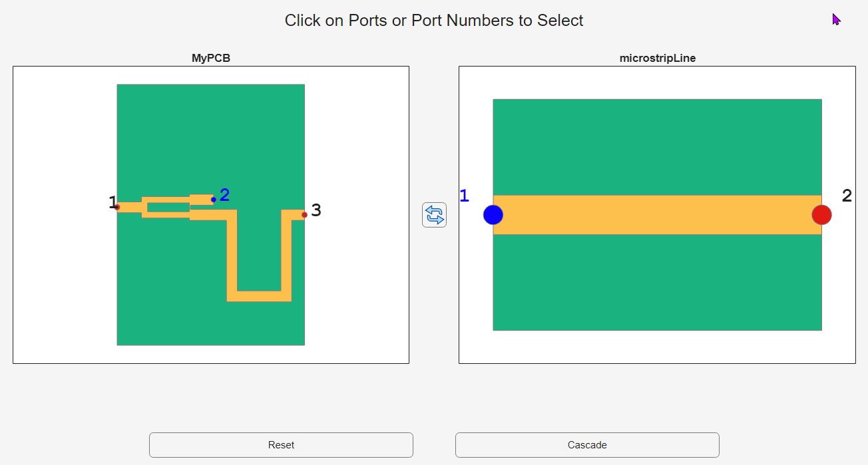
Task: Click the microstripLine panel title
Action: (x=657, y=58)
